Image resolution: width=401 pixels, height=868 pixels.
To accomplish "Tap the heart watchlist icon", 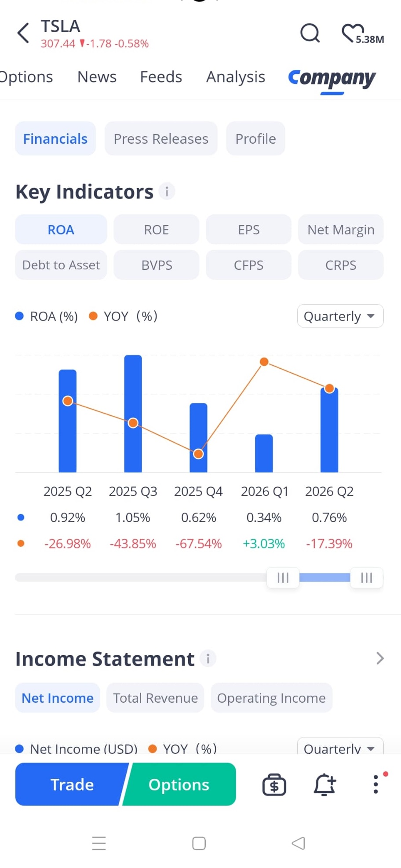I will click(353, 33).
